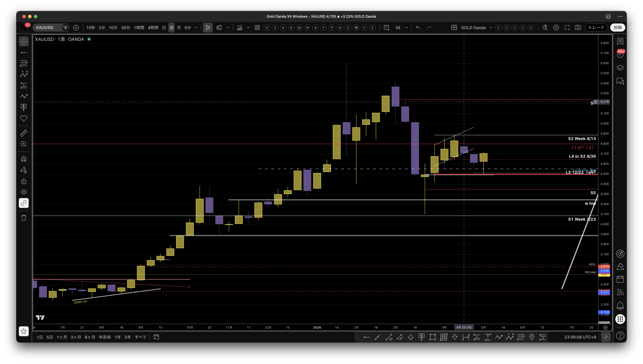Open the indicator templates grid

257,28
